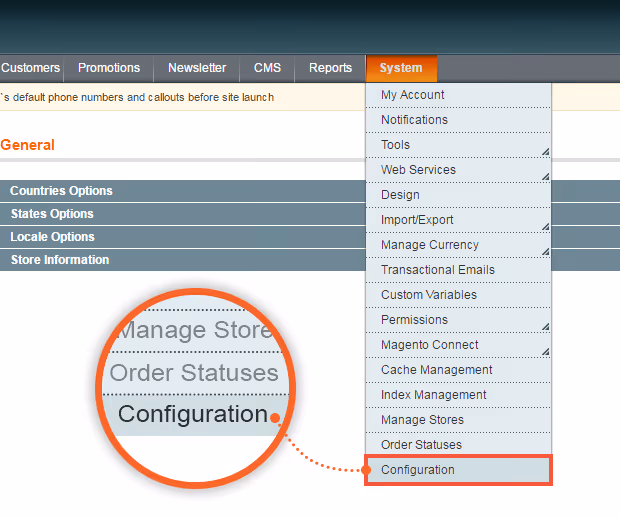Screen dimensions: 620x517
Task: Click the General heading text
Action: pyautogui.click(x=27, y=145)
